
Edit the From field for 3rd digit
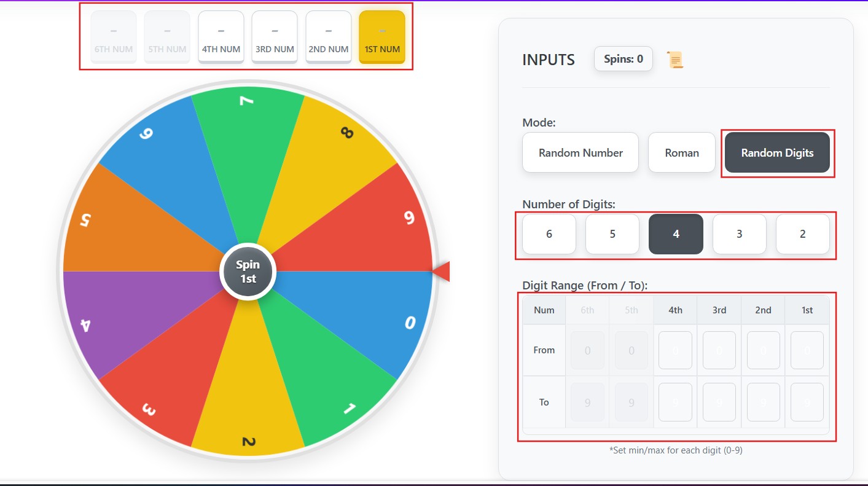click(x=719, y=350)
